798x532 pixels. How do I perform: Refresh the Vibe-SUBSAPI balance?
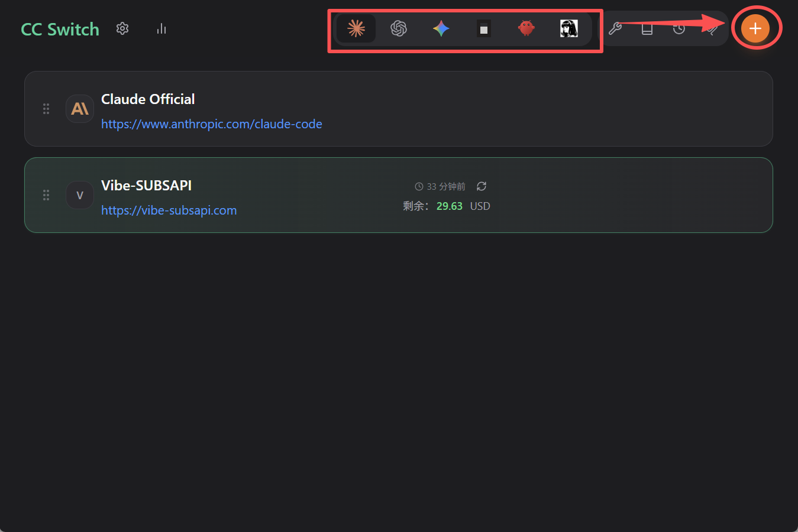coord(482,186)
